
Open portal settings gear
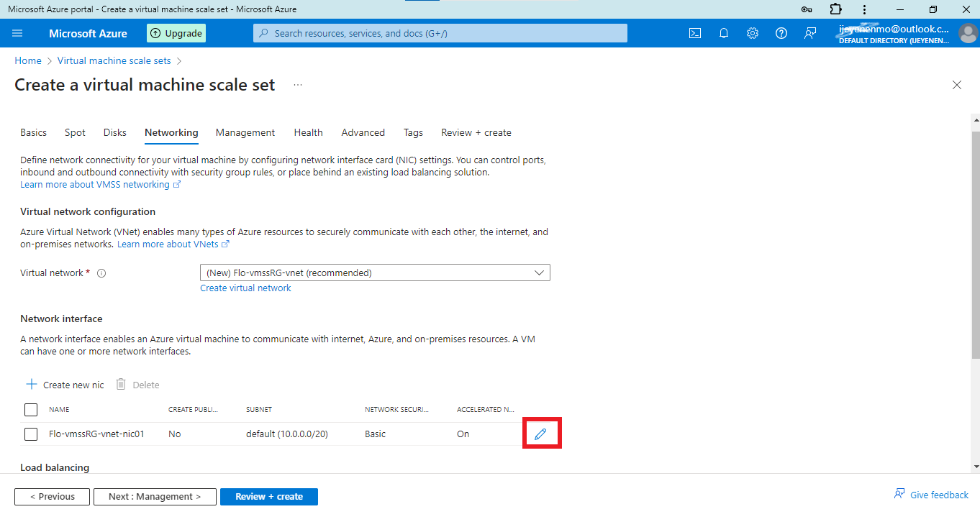(x=753, y=33)
